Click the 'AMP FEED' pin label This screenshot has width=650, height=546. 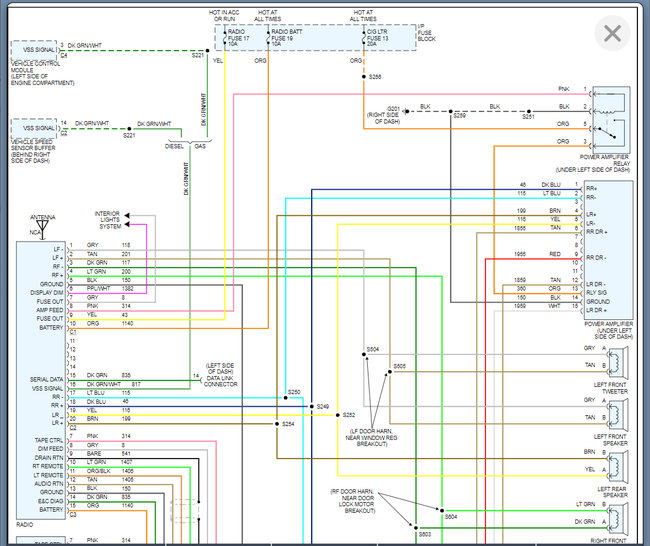50,310
